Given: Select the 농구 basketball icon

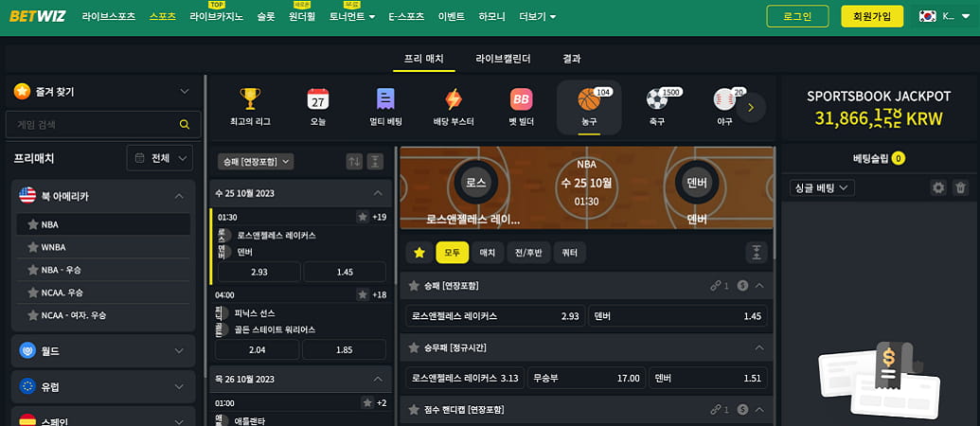Looking at the screenshot, I should coord(589,98).
